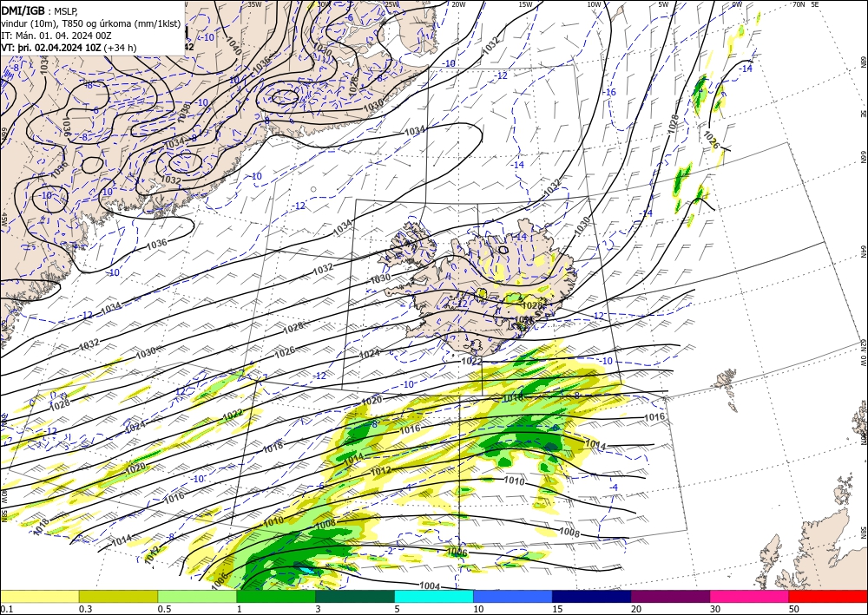Click the navy 15–20 legend swatch

592,596
